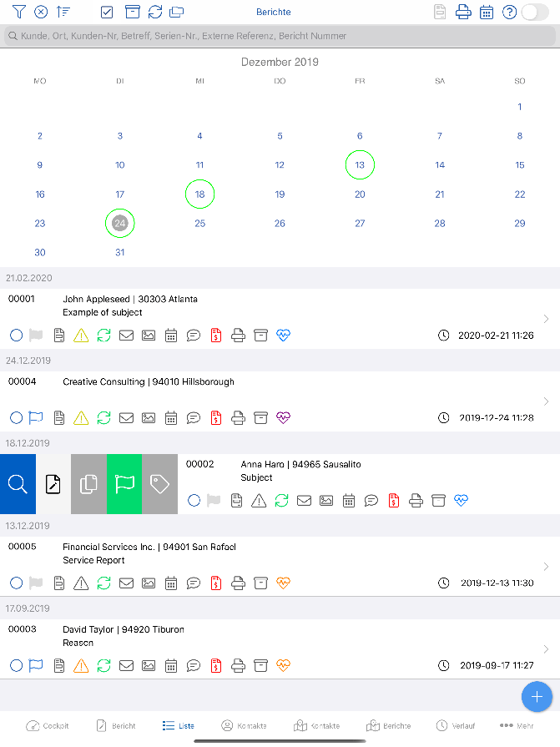Tap the blue magnifier swipe action
Image resolution: width=560 pixels, height=747 pixels.
(x=18, y=484)
